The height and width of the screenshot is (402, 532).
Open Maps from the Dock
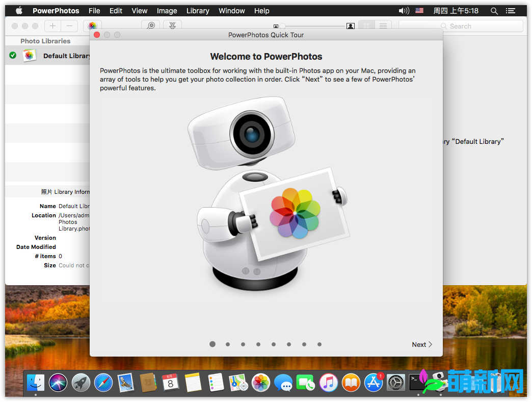point(238,383)
